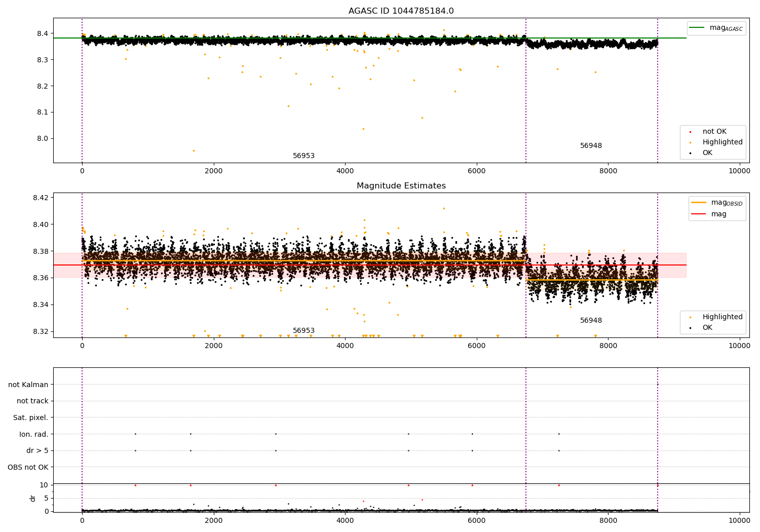Click the 56953 label in the middle plot
This screenshot has height=532, width=760.
pos(303,331)
